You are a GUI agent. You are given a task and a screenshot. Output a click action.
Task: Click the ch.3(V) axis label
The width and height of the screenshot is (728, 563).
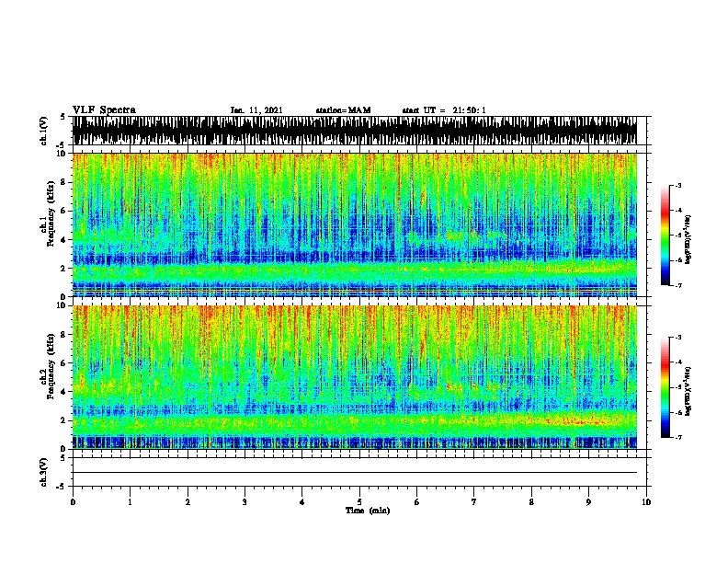pyautogui.click(x=43, y=472)
